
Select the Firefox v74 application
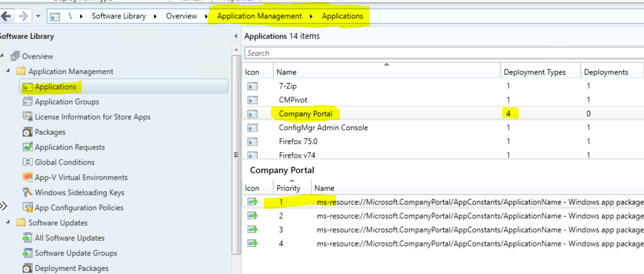(443, 154)
